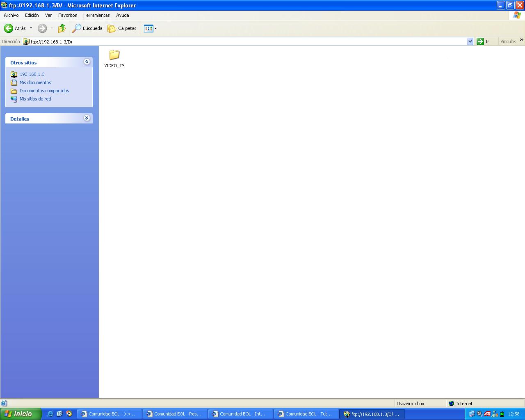Open the Archivo menu
Image resolution: width=525 pixels, height=420 pixels.
click(11, 15)
